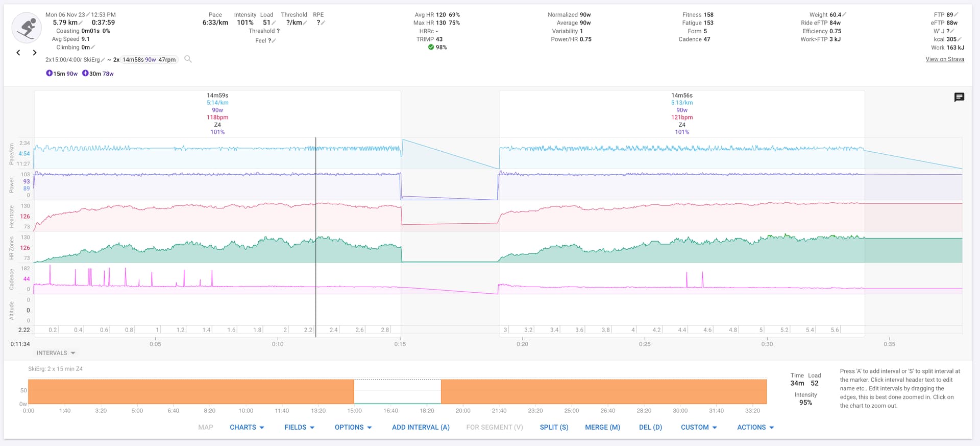Edit the 5.79 km distance pencil
Image resolution: width=980 pixels, height=446 pixels.
tap(81, 23)
